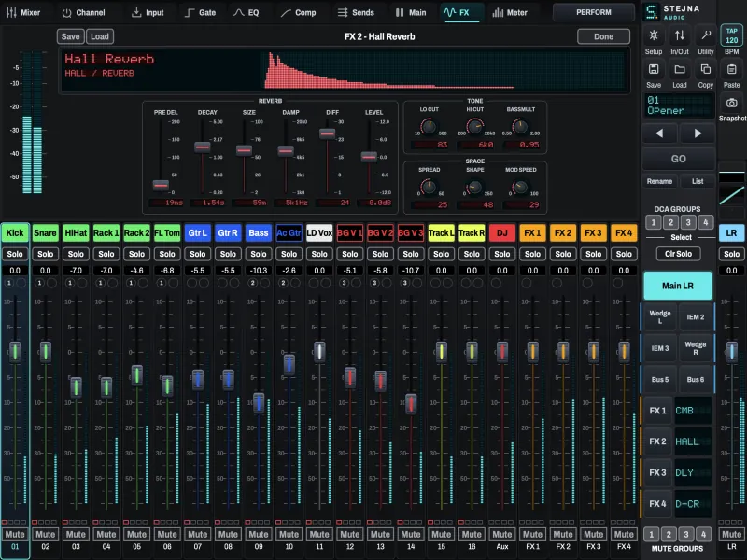747x560 pixels.
Task: Open the Sends tab
Action: click(356, 12)
